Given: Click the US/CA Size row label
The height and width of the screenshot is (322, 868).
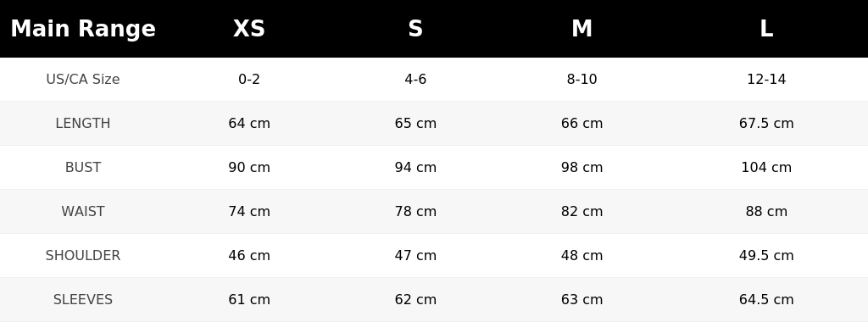Looking at the screenshot, I should 83,79.
